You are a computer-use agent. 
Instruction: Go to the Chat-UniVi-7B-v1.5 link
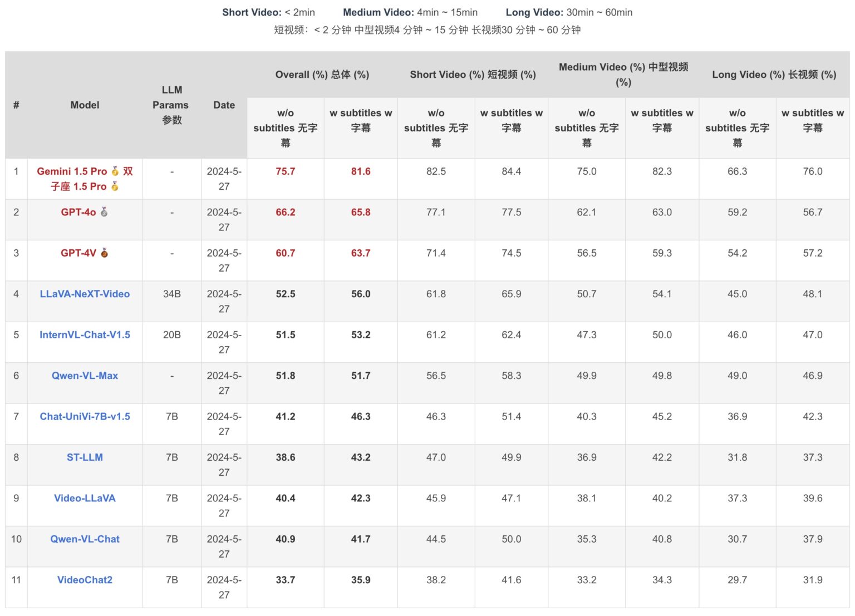click(85, 417)
